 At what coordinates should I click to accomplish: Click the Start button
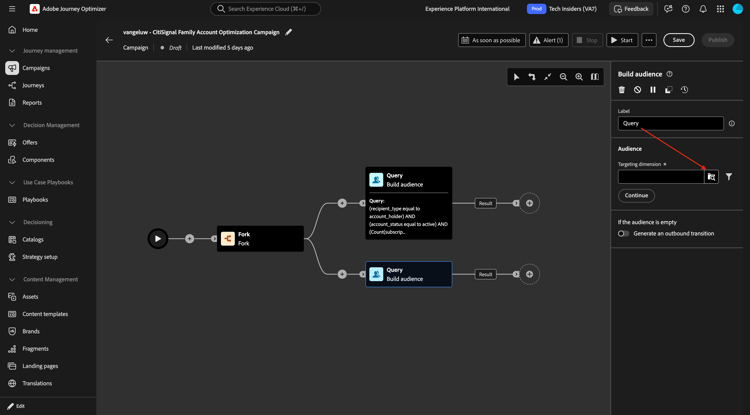(622, 40)
